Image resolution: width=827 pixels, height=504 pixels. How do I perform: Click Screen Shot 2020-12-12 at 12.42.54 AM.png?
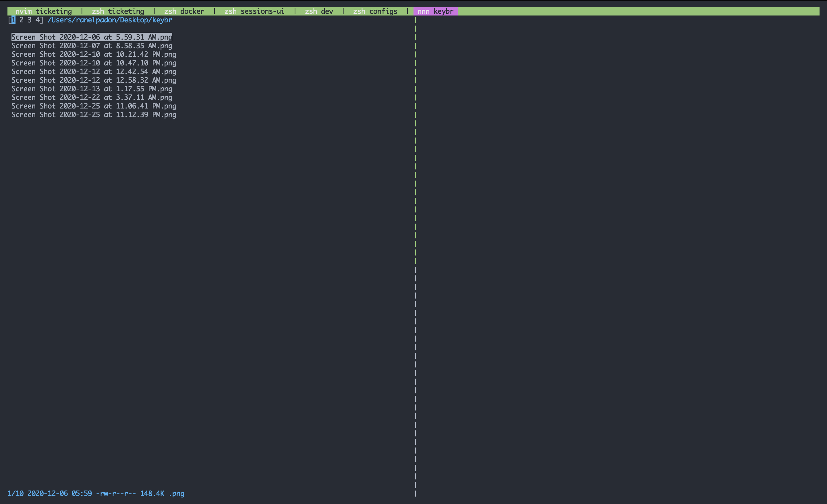pyautogui.click(x=94, y=71)
